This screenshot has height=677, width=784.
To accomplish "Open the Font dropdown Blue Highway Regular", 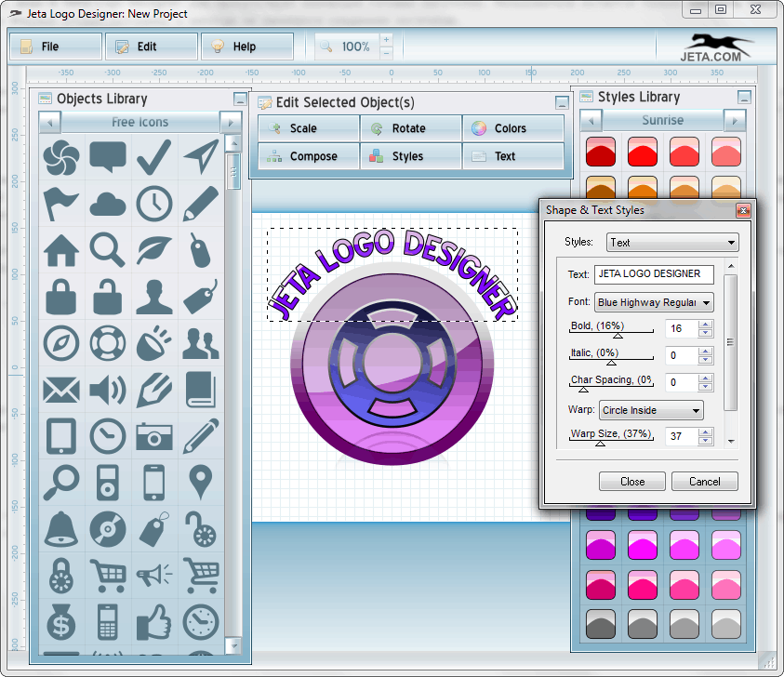I will [654, 302].
